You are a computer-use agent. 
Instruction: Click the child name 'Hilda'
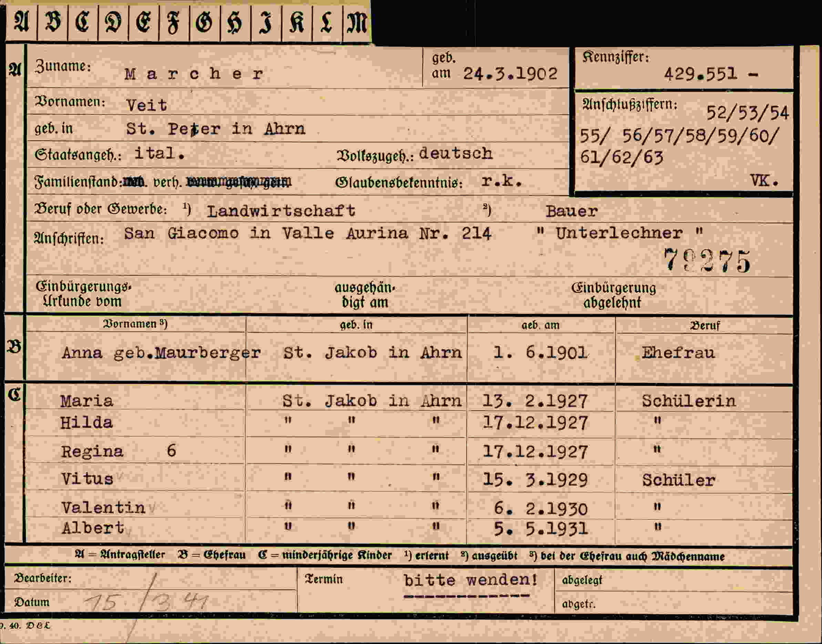tap(87, 423)
